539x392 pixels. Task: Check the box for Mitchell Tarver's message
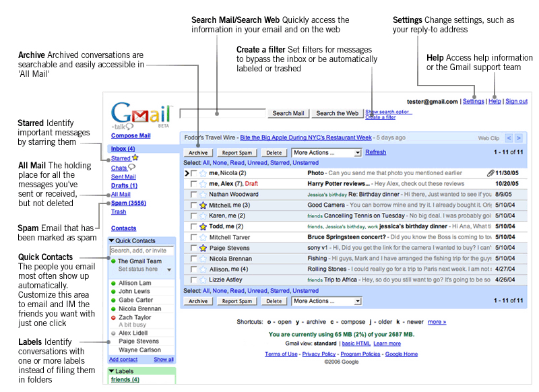pos(194,237)
